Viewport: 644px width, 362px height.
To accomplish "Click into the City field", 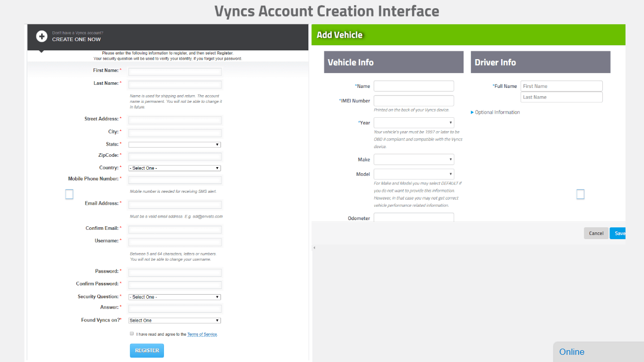I will [175, 133].
